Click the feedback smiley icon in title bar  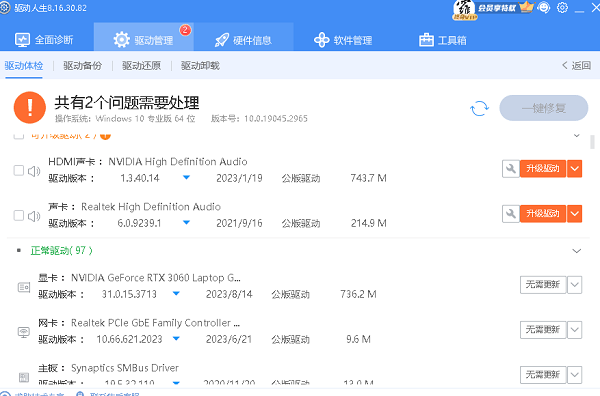pos(544,8)
